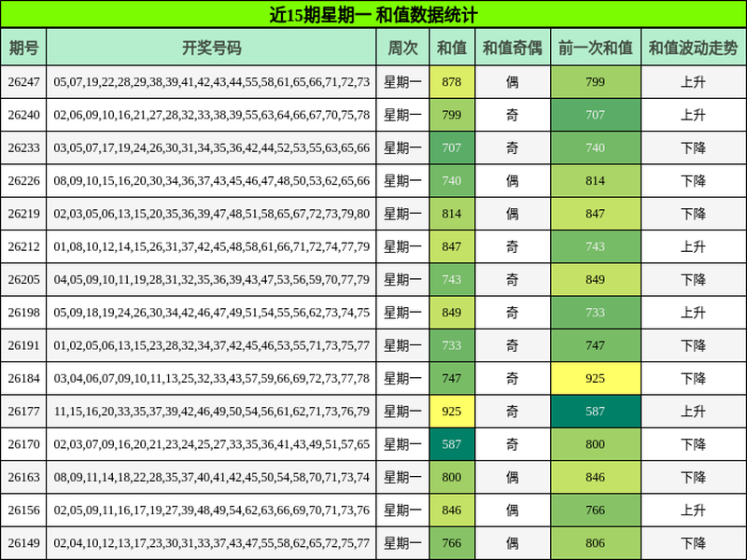Select issue number 26212
Viewport: 747px width, 560px height.
click(x=23, y=246)
